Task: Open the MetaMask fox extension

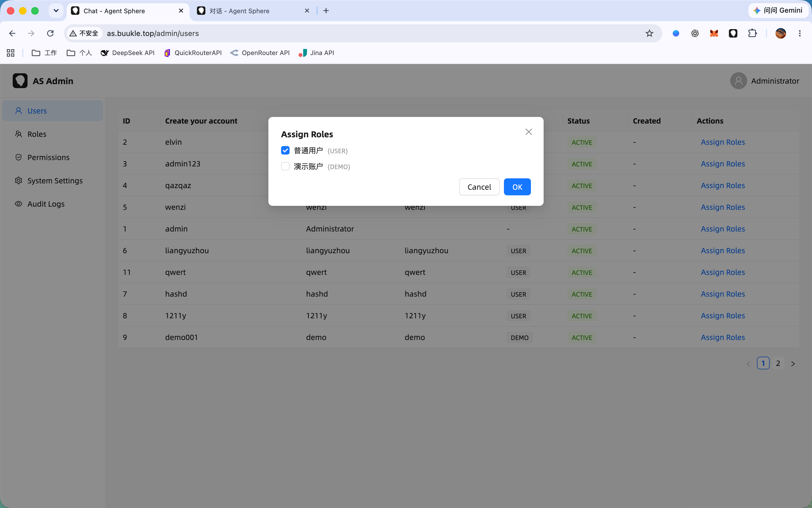Action: (714, 33)
